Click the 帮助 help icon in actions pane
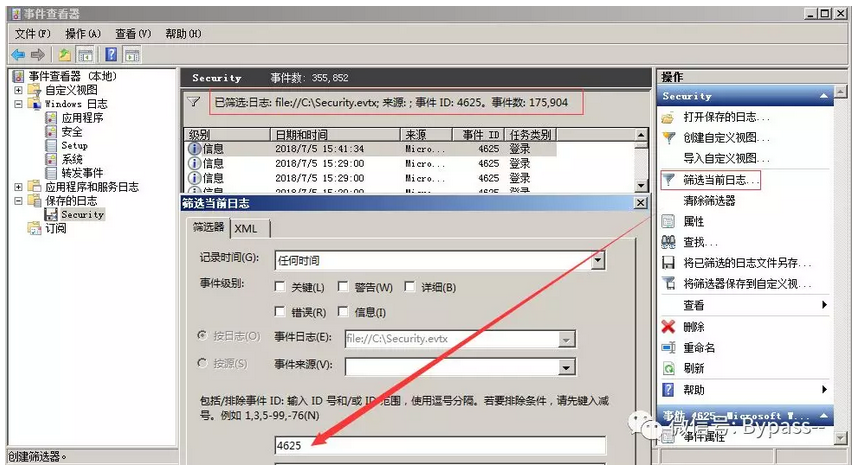The width and height of the screenshot is (855, 469). [668, 389]
